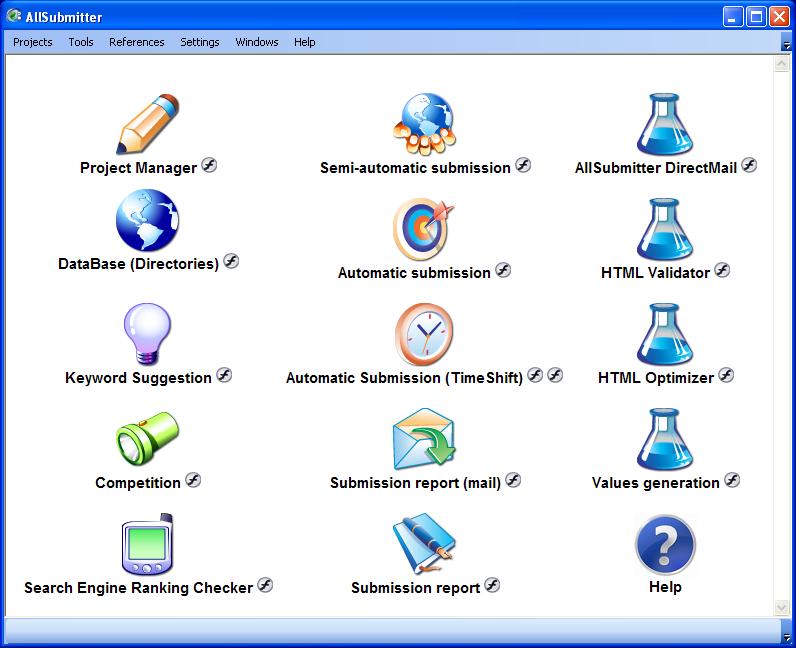The image size is (796, 648).
Task: Click the HTML Optimizer text label
Action: (x=655, y=378)
